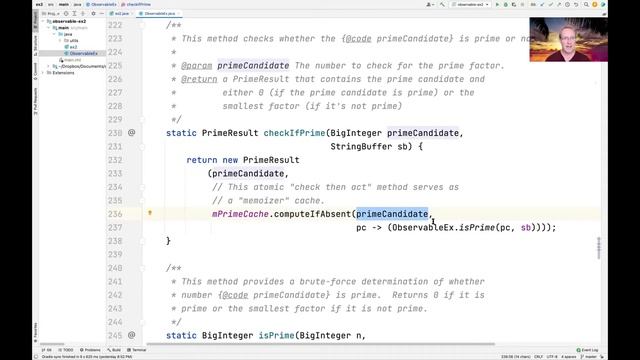Open the Commit tool window side tab
This screenshot has width=640, height=360.
(x=36, y=72)
